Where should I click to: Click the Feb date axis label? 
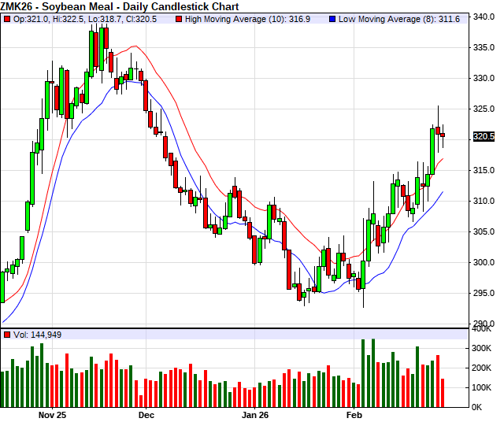[354, 413]
